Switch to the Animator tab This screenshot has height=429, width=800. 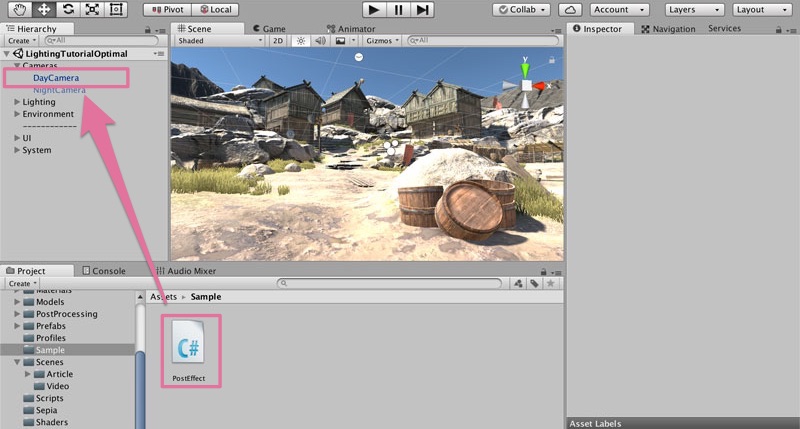tap(351, 29)
